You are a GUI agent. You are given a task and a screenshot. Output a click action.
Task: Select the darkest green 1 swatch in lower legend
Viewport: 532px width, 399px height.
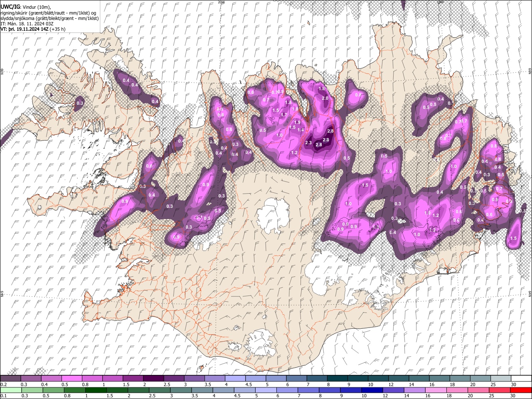click(96, 390)
